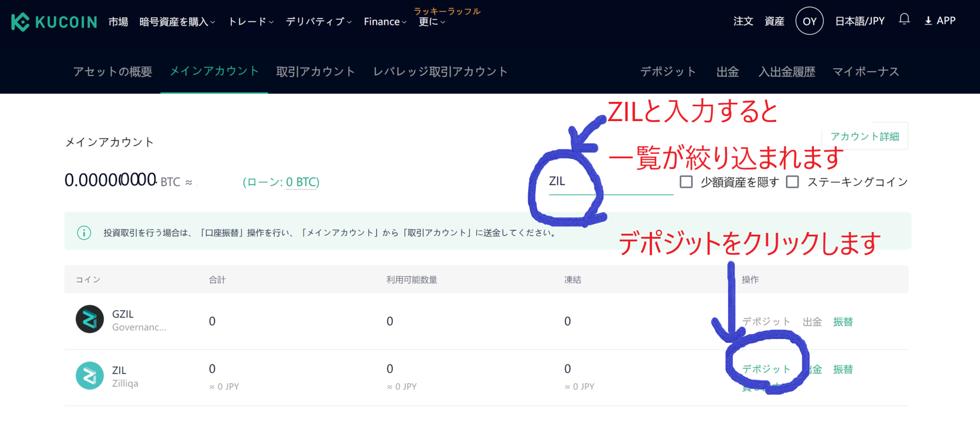The height and width of the screenshot is (442, 980).
Task: Click the 合計 column header
Action: click(x=217, y=280)
